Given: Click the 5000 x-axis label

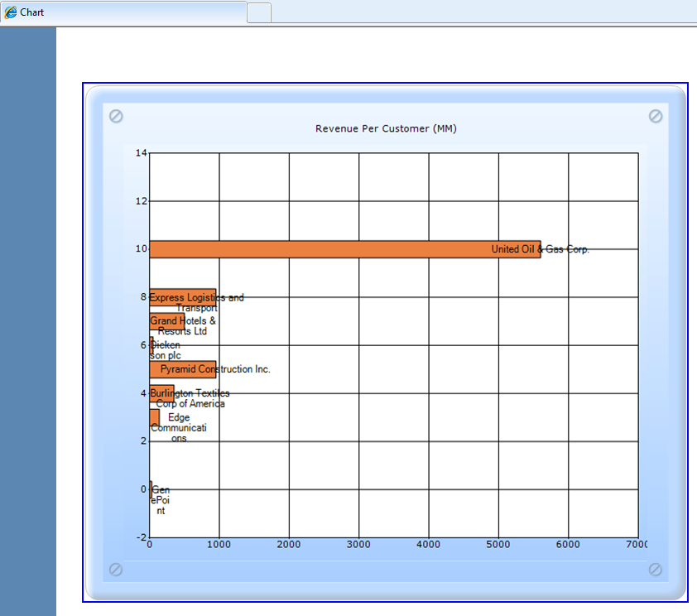Looking at the screenshot, I should pyautogui.click(x=498, y=545).
